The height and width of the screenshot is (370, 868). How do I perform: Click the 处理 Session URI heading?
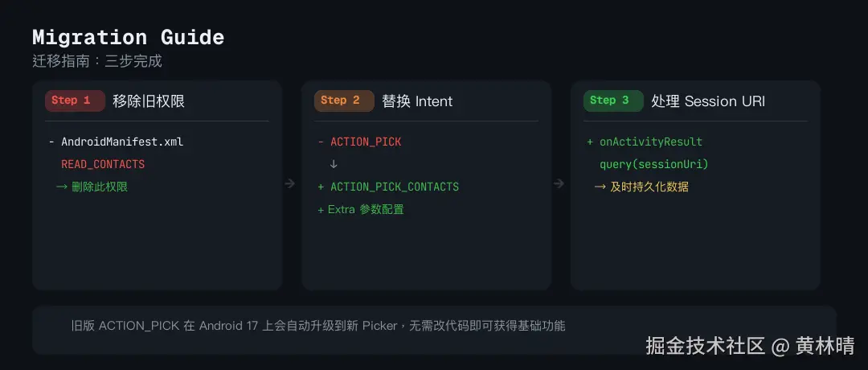(x=708, y=101)
